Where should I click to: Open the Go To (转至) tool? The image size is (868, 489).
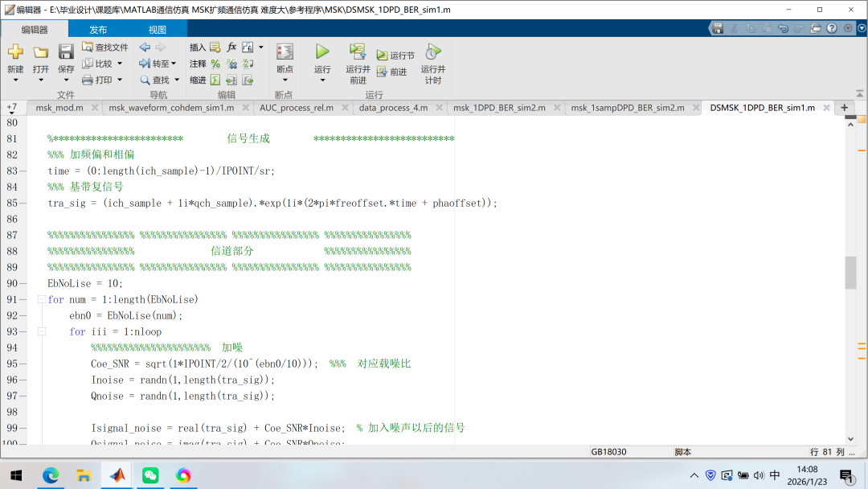tap(158, 64)
